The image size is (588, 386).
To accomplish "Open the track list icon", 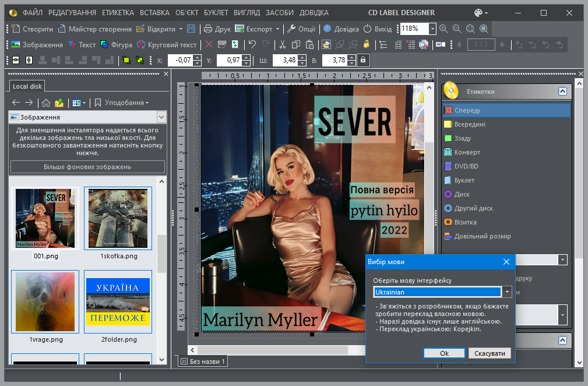I will tap(383, 45).
